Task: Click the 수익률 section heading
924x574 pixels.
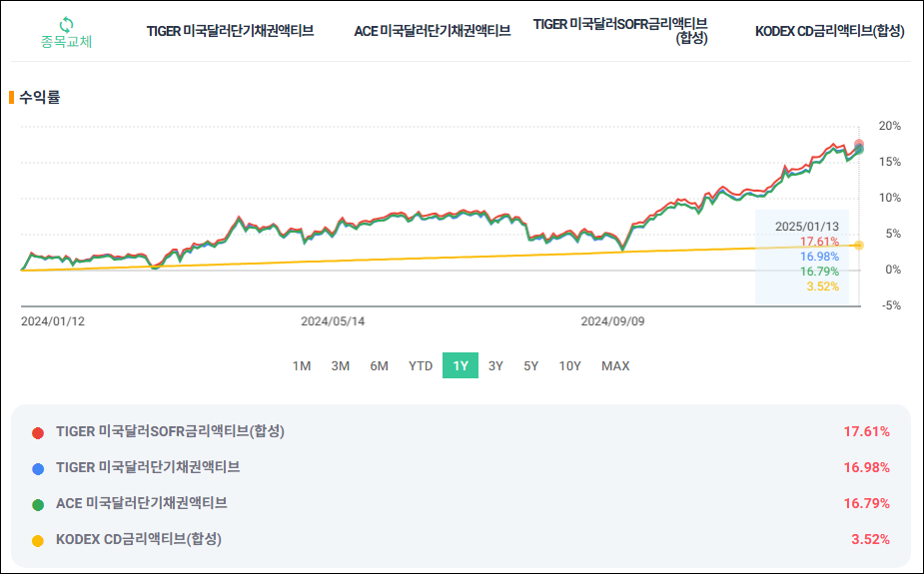Action: 40,97
